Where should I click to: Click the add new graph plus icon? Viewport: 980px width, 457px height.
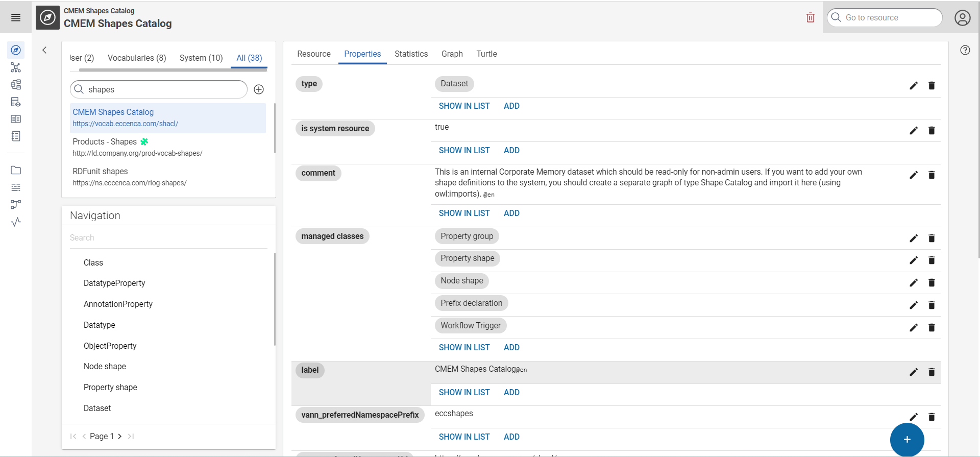pos(259,89)
